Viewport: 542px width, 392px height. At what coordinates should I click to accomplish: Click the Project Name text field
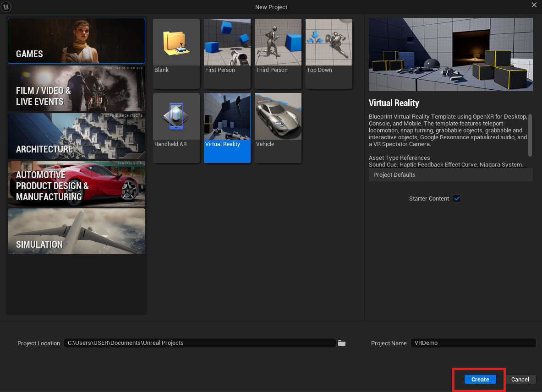click(x=473, y=343)
